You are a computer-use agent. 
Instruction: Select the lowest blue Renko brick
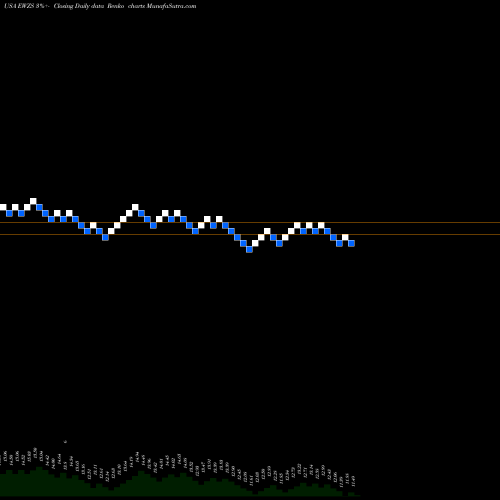pyautogui.click(x=249, y=249)
